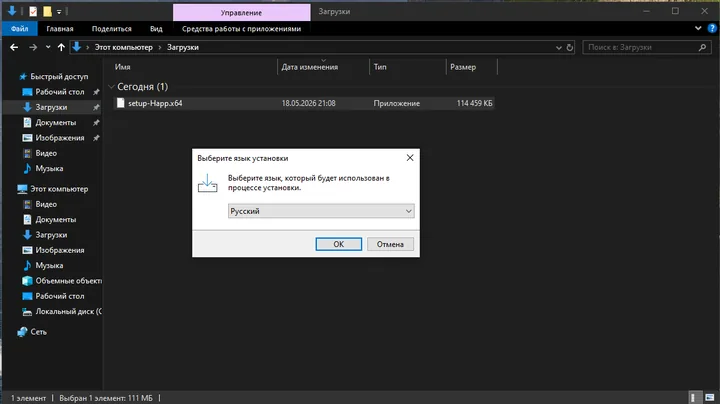Click the setup-Happ.x64 file icon

(x=120, y=103)
